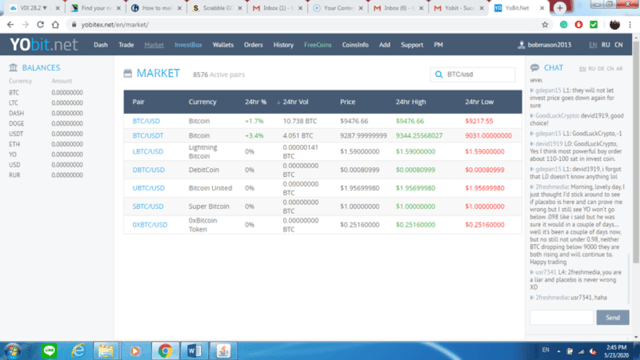The width and height of the screenshot is (640, 360).
Task: Open the UBTC/USD pair link
Action: [x=149, y=188]
